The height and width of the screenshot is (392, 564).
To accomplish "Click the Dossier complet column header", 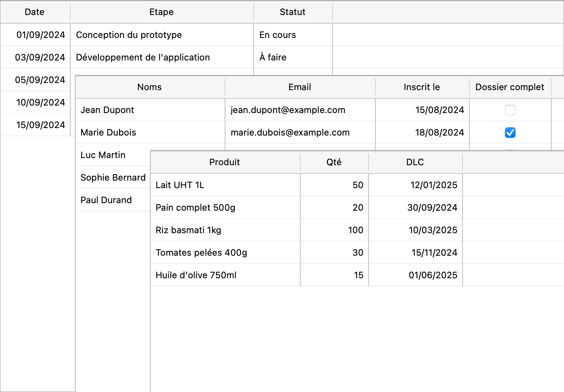I will click(x=510, y=87).
